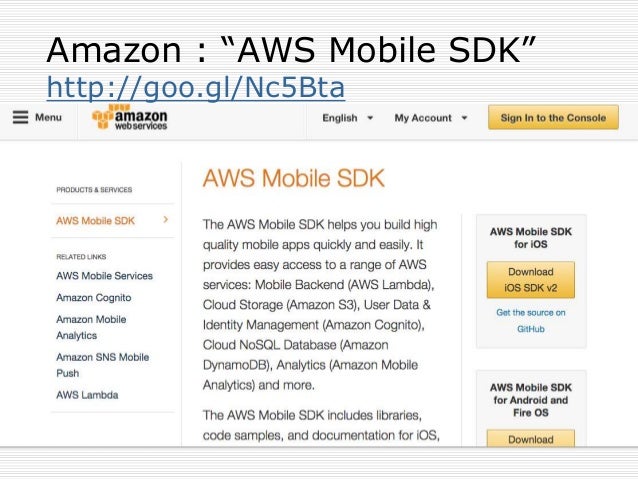Image resolution: width=638 pixels, height=479 pixels.
Task: Click the Products & Services sidebar header
Action: pyautogui.click(x=94, y=190)
